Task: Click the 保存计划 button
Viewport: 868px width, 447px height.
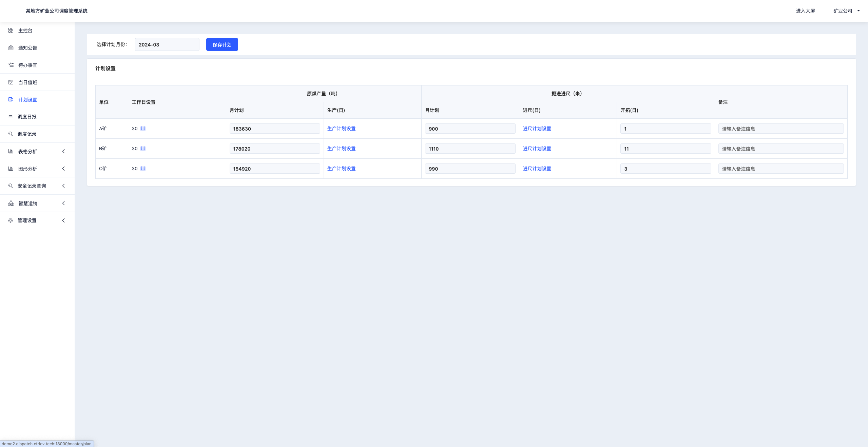Action: (222, 44)
